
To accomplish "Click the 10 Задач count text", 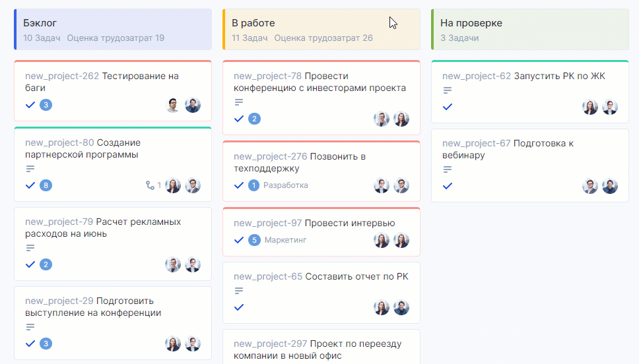I will coord(42,38).
